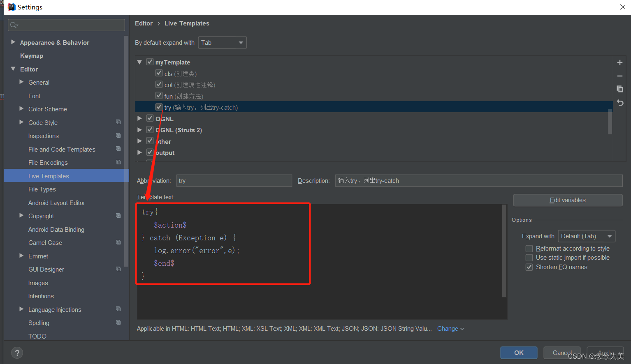Open Images settings page
This screenshot has height=364, width=631.
(x=38, y=283)
